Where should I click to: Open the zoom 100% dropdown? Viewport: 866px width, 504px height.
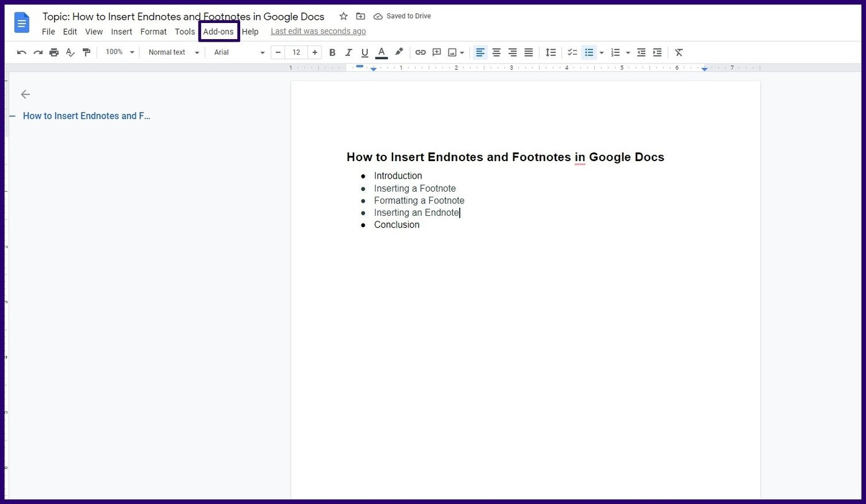point(120,52)
